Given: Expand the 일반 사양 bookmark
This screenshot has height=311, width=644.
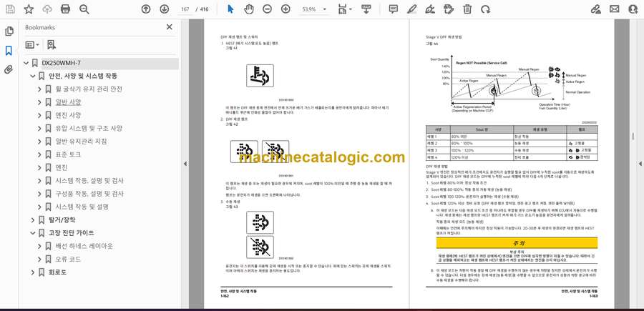Looking at the screenshot, I should pyautogui.click(x=39, y=102).
